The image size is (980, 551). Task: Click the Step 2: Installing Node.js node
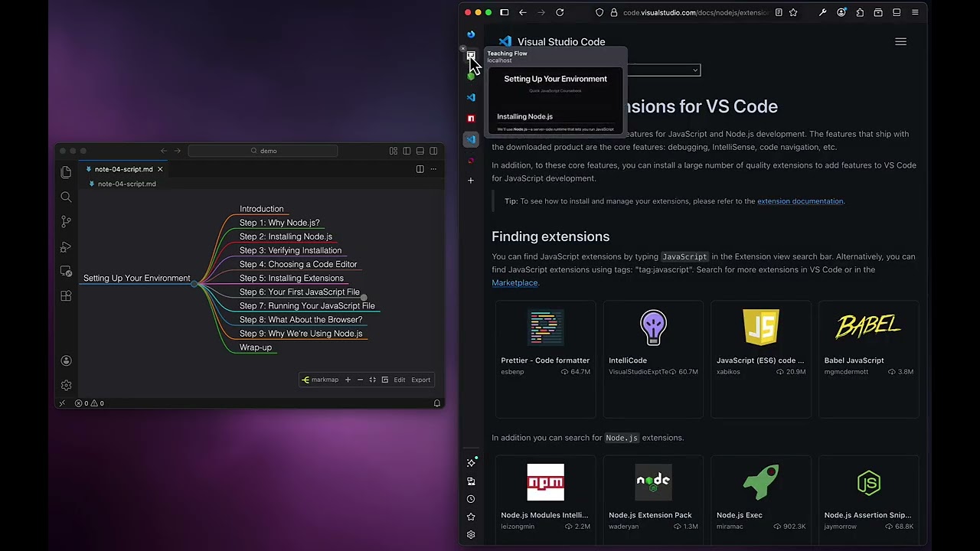click(x=286, y=236)
